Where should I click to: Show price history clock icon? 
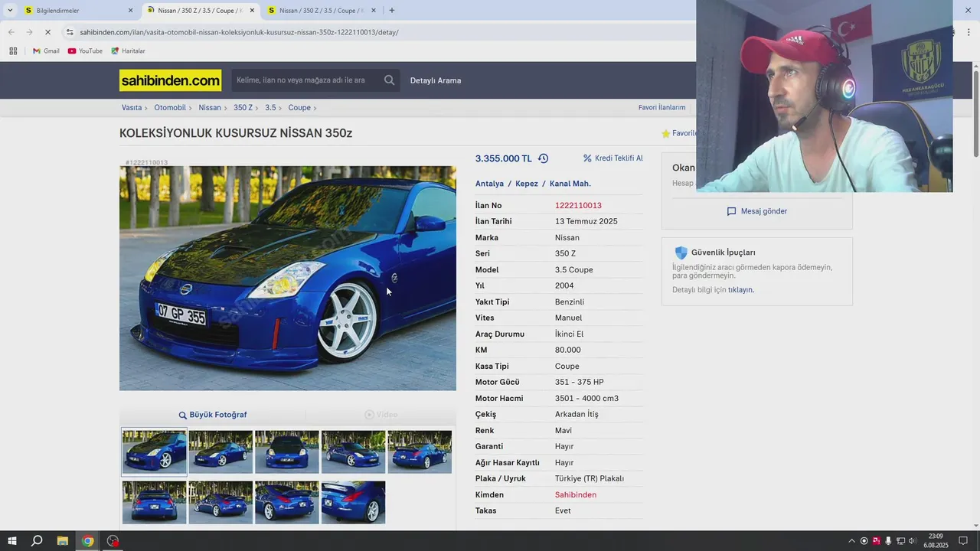pyautogui.click(x=543, y=158)
